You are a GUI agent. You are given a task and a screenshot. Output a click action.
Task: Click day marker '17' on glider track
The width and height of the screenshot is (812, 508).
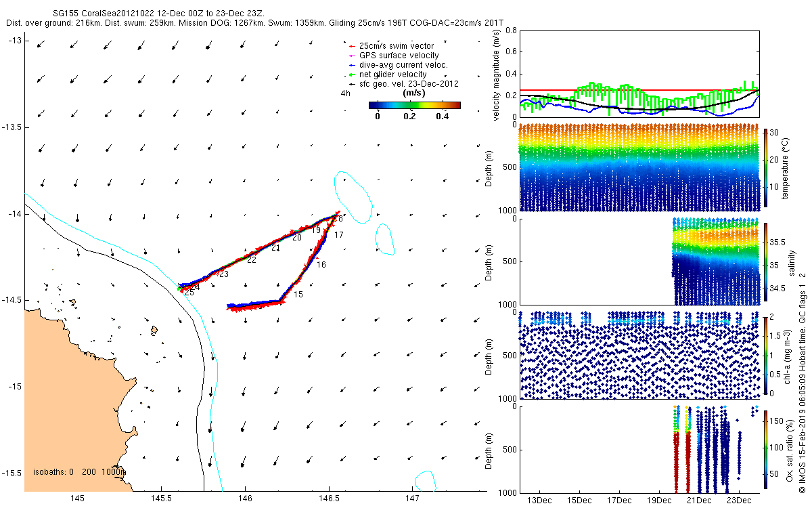(339, 235)
